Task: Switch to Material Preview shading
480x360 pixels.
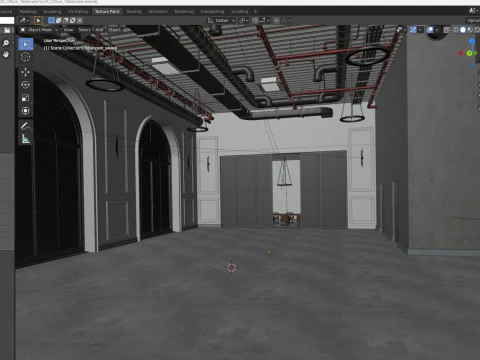Action: point(470,30)
